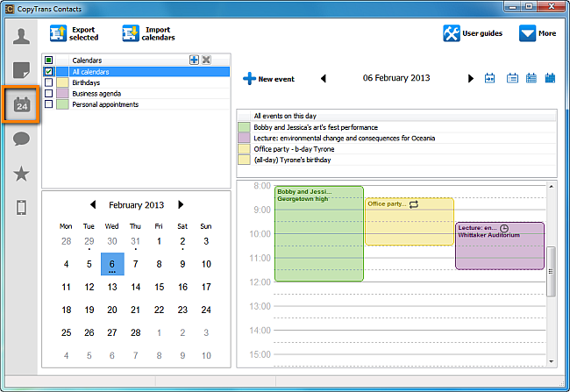Click the CopyTrans Contacts title bar icon
570x392 pixels.
pos(10,9)
